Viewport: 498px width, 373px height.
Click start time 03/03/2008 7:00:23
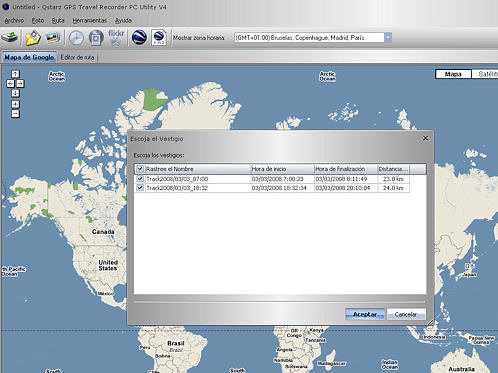[282, 179]
